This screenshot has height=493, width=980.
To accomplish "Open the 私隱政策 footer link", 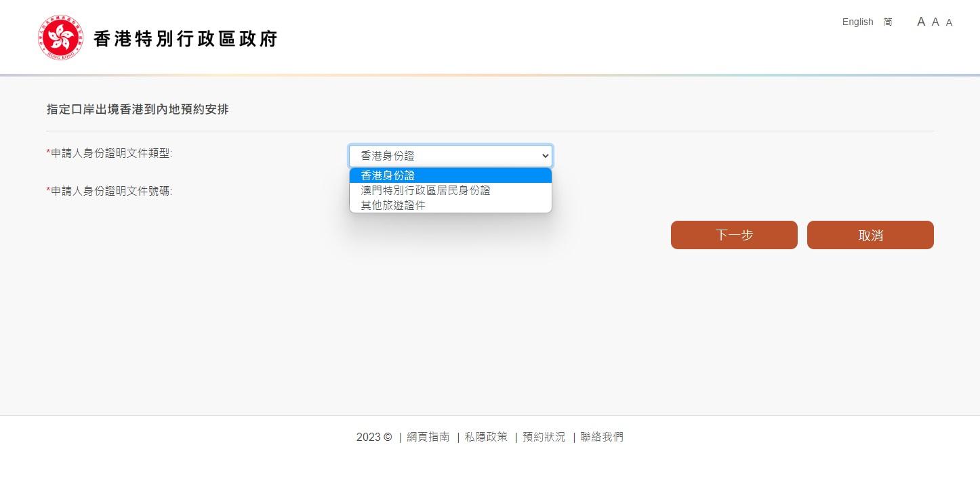I will 486,437.
